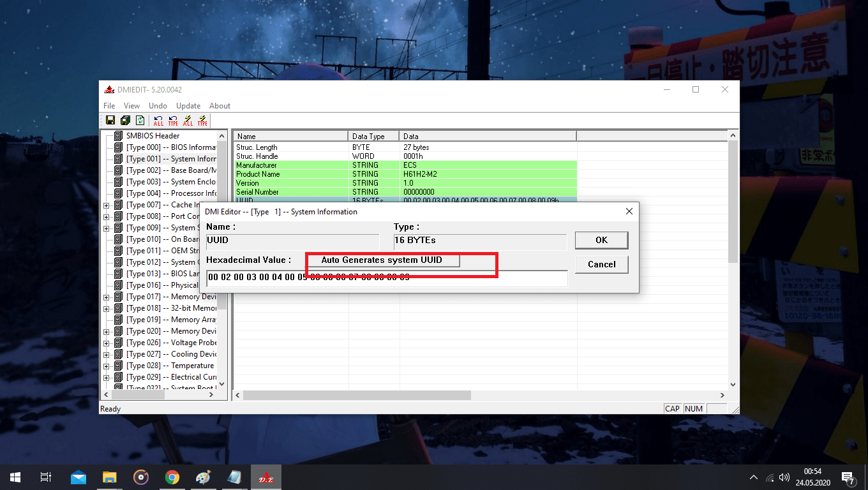Viewport: 868px width, 490px height.
Task: Click the Data column header
Action: pos(488,136)
